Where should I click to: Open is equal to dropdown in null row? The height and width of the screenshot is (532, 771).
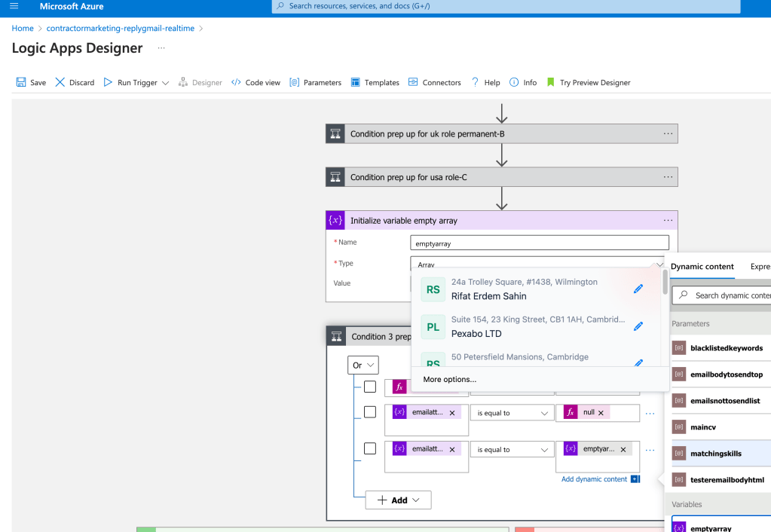click(x=512, y=413)
